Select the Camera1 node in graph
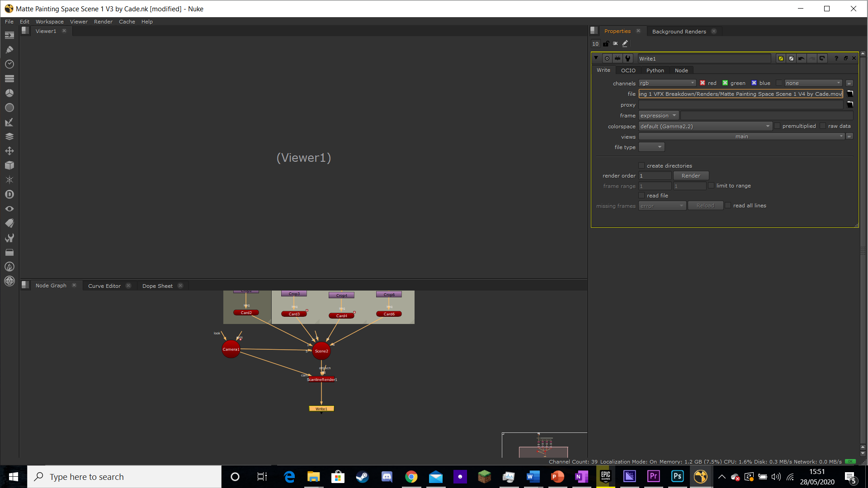The height and width of the screenshot is (488, 868). [x=231, y=349]
